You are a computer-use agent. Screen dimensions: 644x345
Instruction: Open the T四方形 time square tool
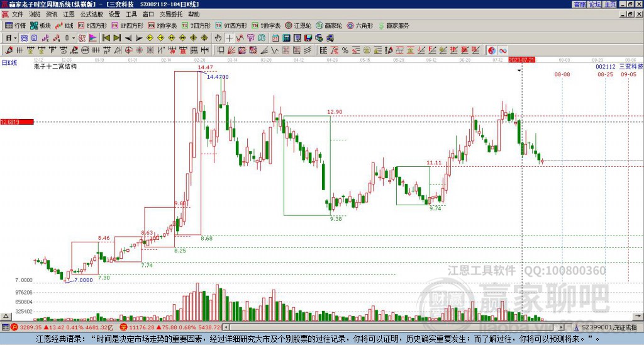point(196,25)
